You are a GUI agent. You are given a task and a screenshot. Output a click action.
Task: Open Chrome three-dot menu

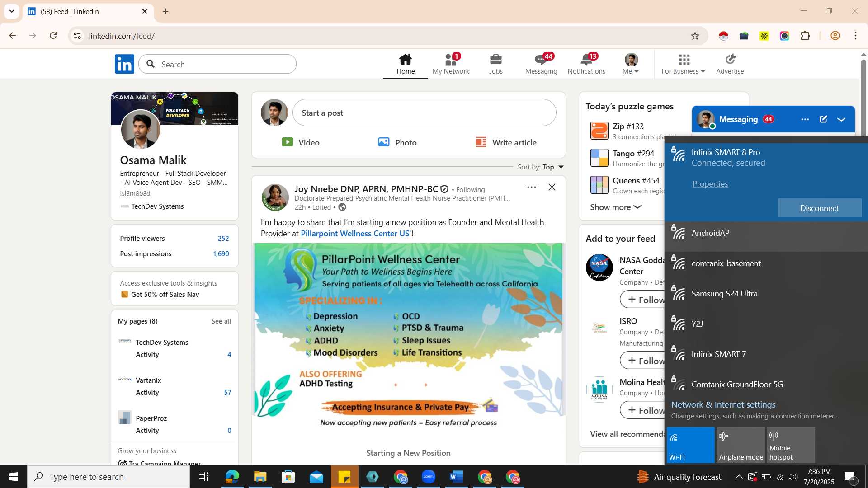pyautogui.click(x=855, y=36)
